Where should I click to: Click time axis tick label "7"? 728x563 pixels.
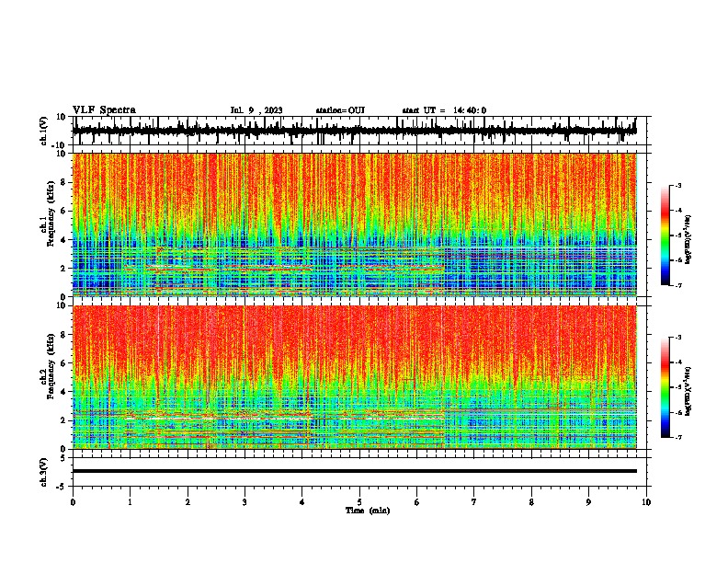pyautogui.click(x=474, y=502)
